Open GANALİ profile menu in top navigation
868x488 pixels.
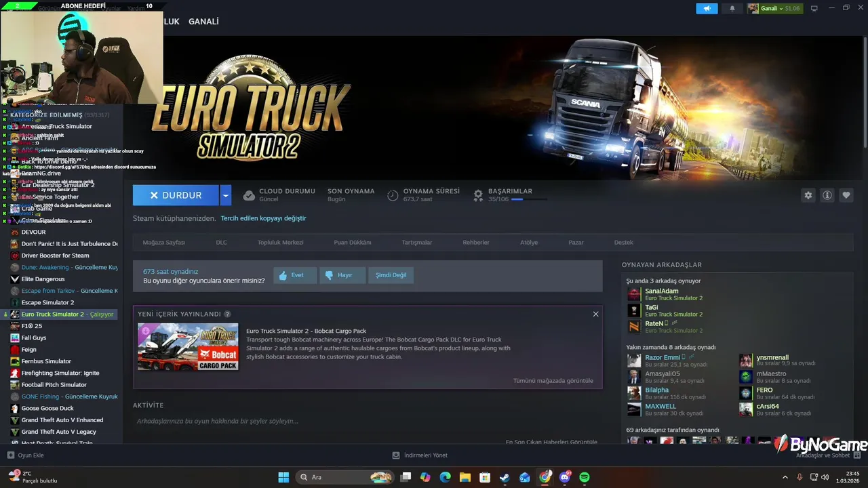point(203,22)
